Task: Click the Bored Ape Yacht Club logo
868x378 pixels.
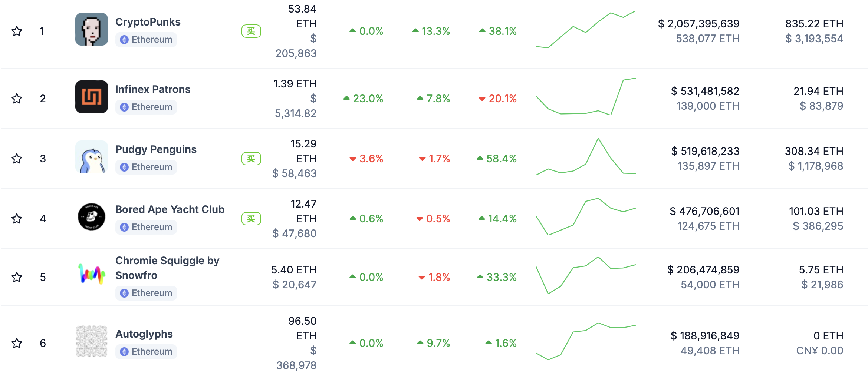Action: click(x=92, y=217)
